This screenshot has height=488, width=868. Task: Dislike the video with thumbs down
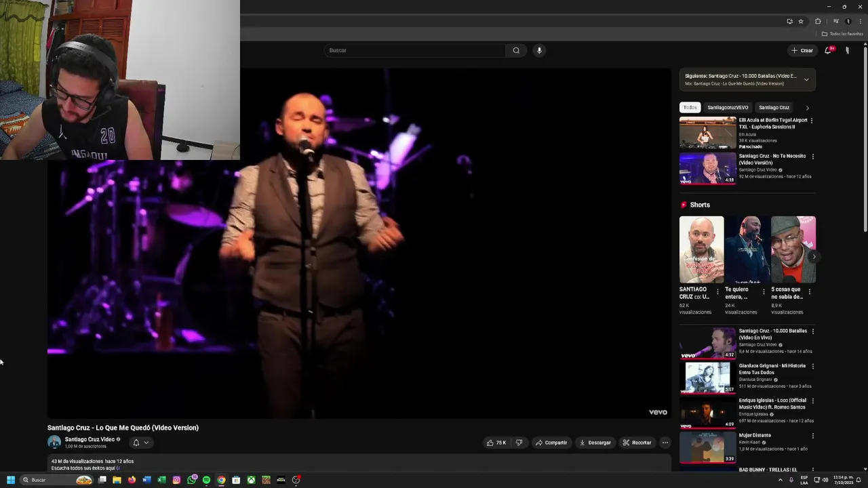(519, 443)
